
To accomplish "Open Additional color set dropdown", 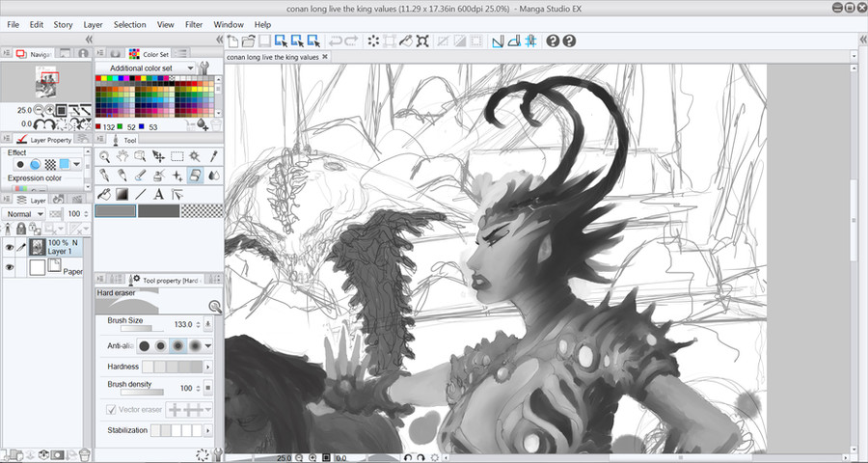I will (x=190, y=68).
